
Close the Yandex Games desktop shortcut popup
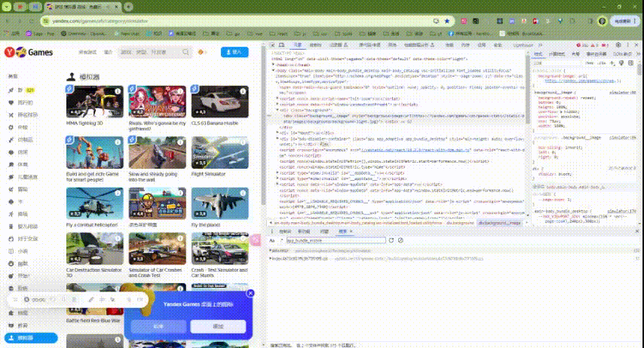(250, 293)
